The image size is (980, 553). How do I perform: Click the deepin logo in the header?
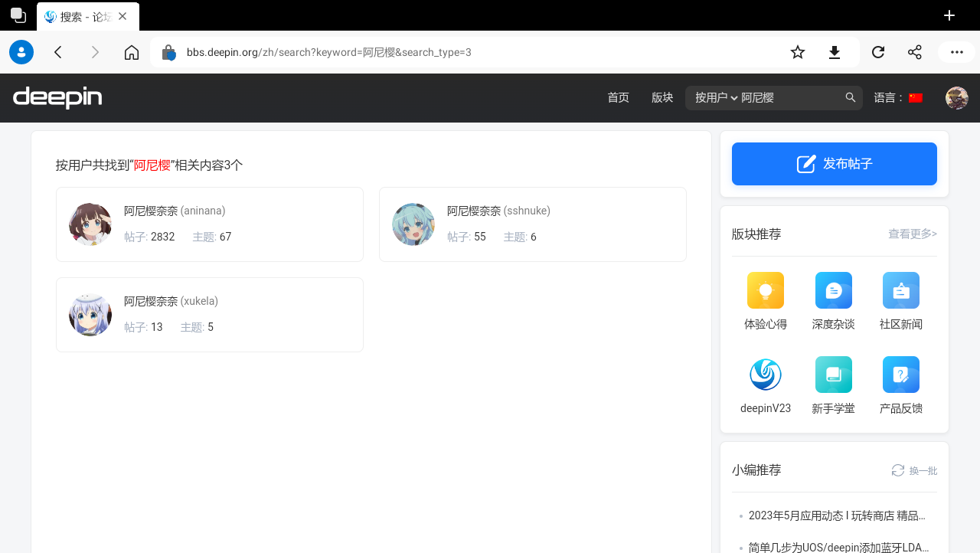(x=57, y=97)
